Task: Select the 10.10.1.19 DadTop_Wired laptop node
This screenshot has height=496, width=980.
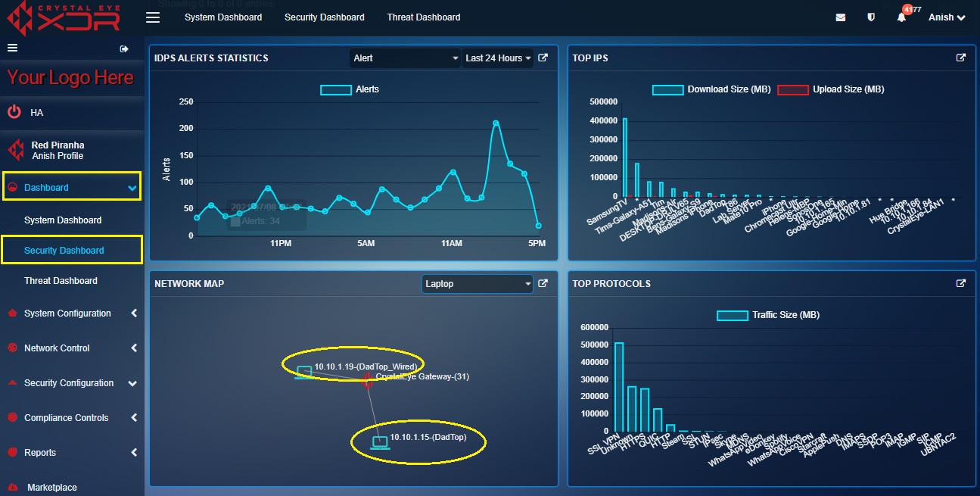Action: [303, 372]
